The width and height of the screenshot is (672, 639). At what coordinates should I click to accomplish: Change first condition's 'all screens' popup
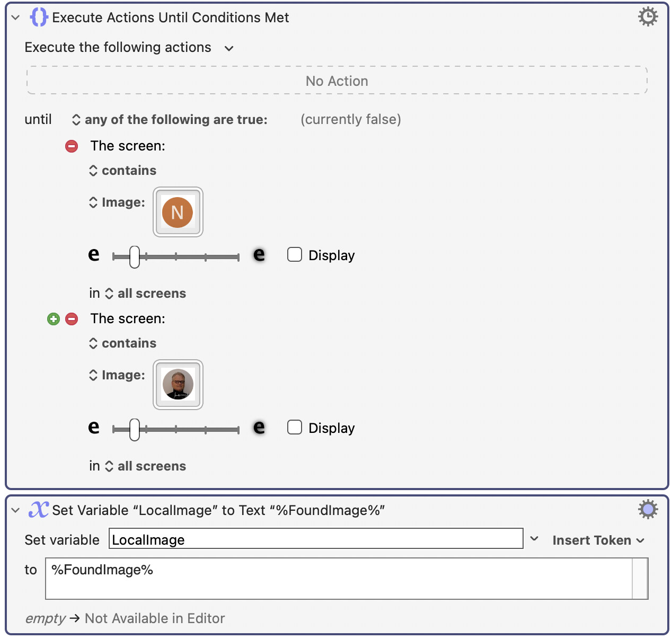tap(146, 294)
